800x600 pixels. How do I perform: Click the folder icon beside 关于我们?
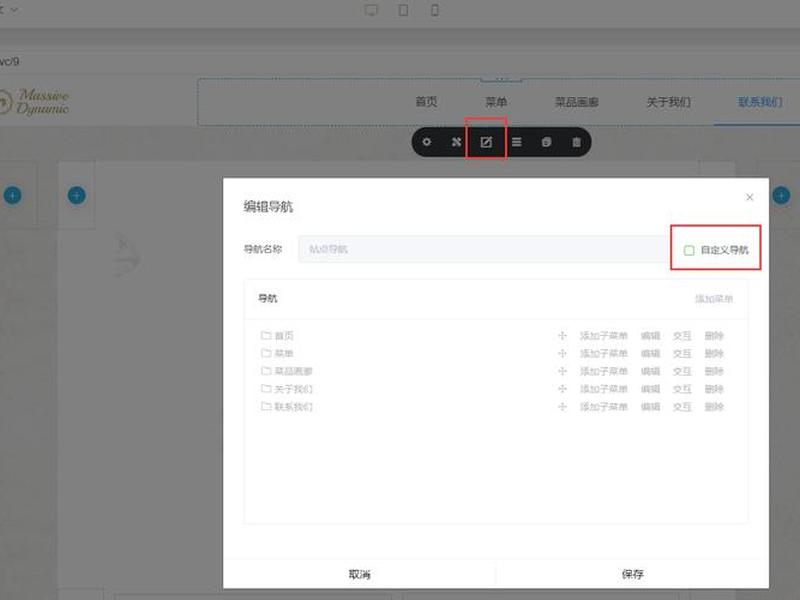[266, 389]
